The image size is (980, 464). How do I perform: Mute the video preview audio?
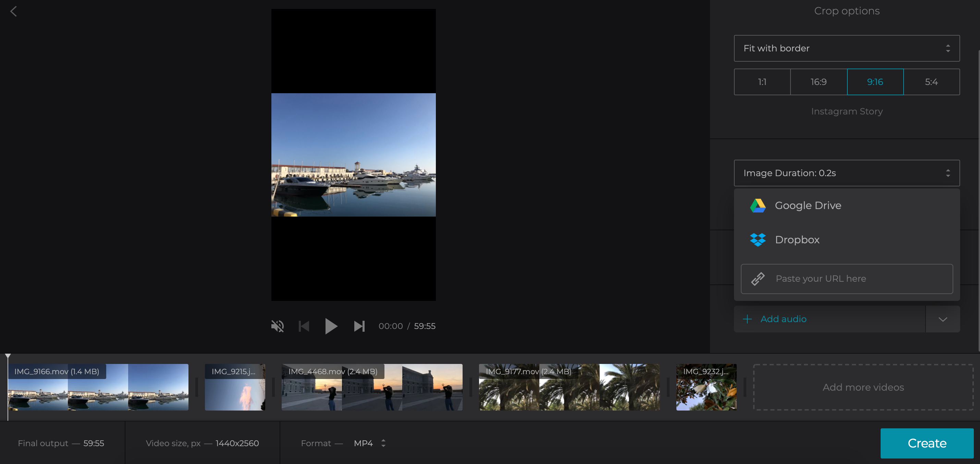pyautogui.click(x=278, y=326)
